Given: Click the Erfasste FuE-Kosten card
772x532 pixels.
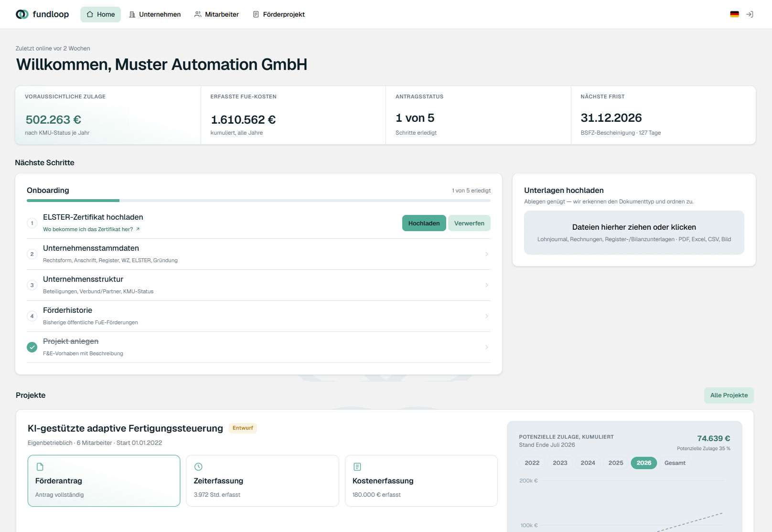Looking at the screenshot, I should point(293,115).
